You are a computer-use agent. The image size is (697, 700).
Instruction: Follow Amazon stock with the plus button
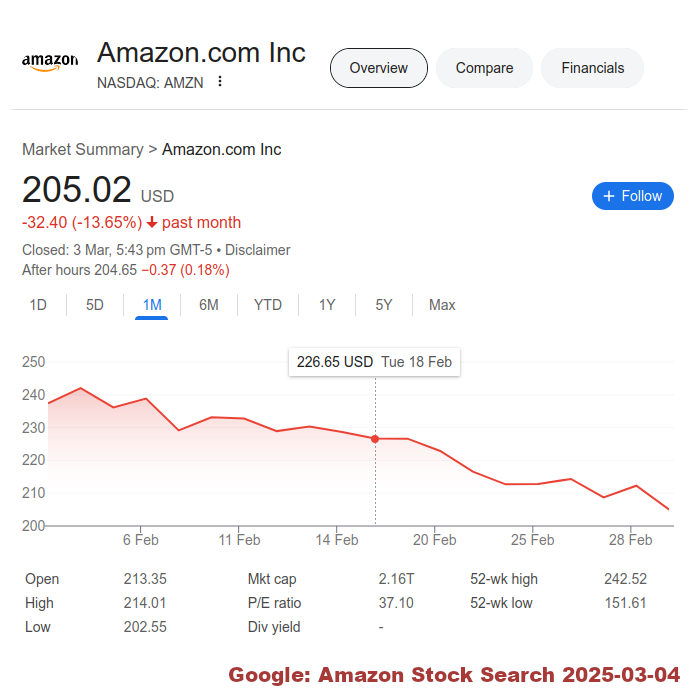(633, 196)
